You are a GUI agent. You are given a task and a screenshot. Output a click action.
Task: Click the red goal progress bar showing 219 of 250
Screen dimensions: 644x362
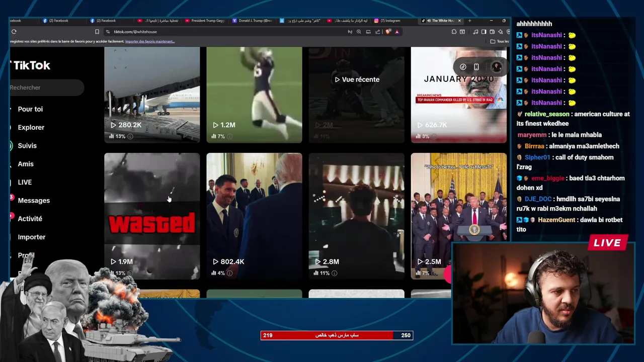337,335
